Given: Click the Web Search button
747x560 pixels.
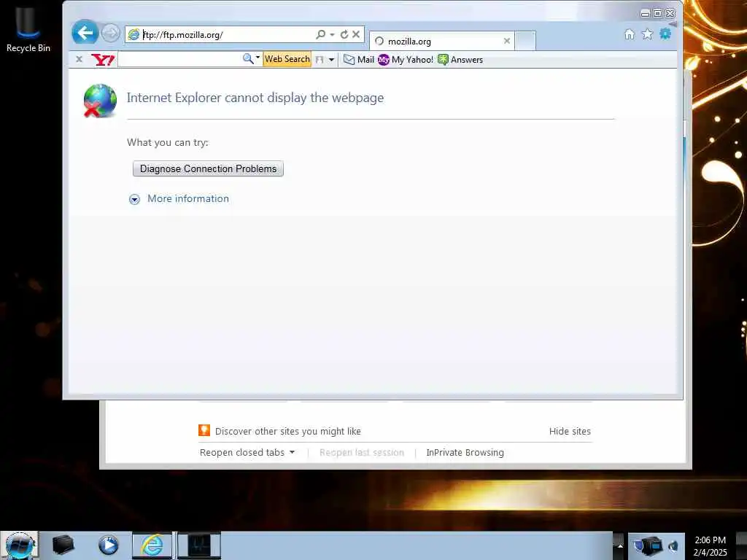Looking at the screenshot, I should 287,59.
